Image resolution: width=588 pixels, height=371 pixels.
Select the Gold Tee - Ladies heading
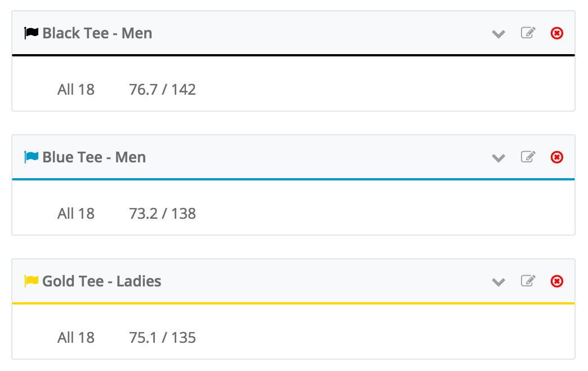pyautogui.click(x=101, y=281)
